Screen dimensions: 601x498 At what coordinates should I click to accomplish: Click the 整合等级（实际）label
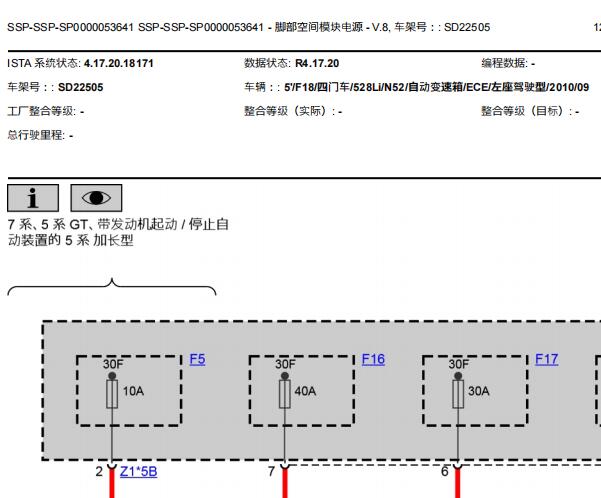(x=290, y=112)
